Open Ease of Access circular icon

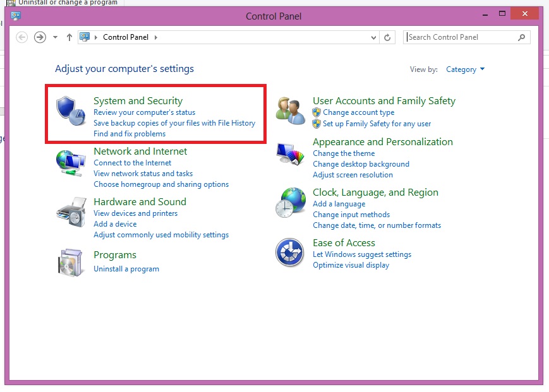[x=289, y=252]
